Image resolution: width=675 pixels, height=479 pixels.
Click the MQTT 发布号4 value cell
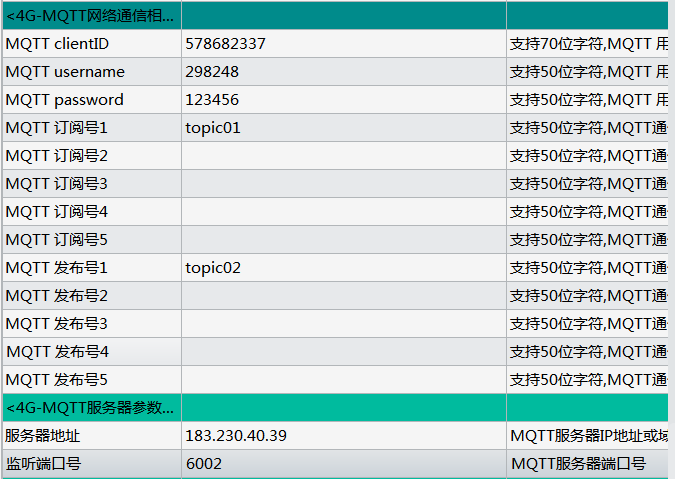pyautogui.click(x=343, y=352)
